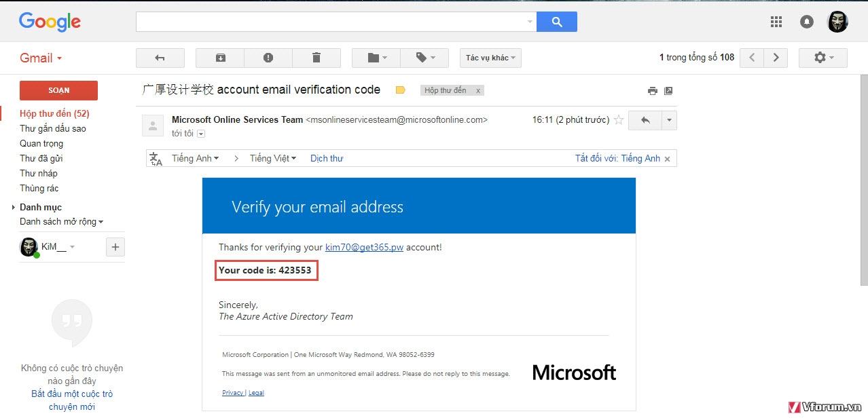Click the red SOẠN compose button

point(58,90)
